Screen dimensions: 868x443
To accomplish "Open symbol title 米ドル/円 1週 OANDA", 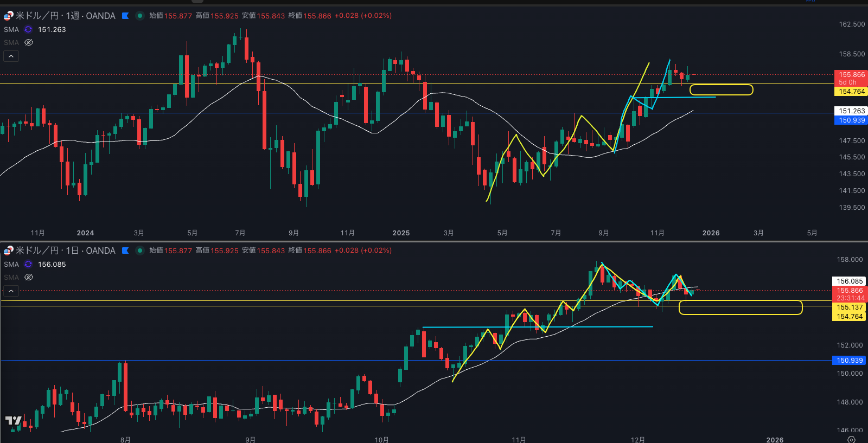I will click(x=65, y=16).
